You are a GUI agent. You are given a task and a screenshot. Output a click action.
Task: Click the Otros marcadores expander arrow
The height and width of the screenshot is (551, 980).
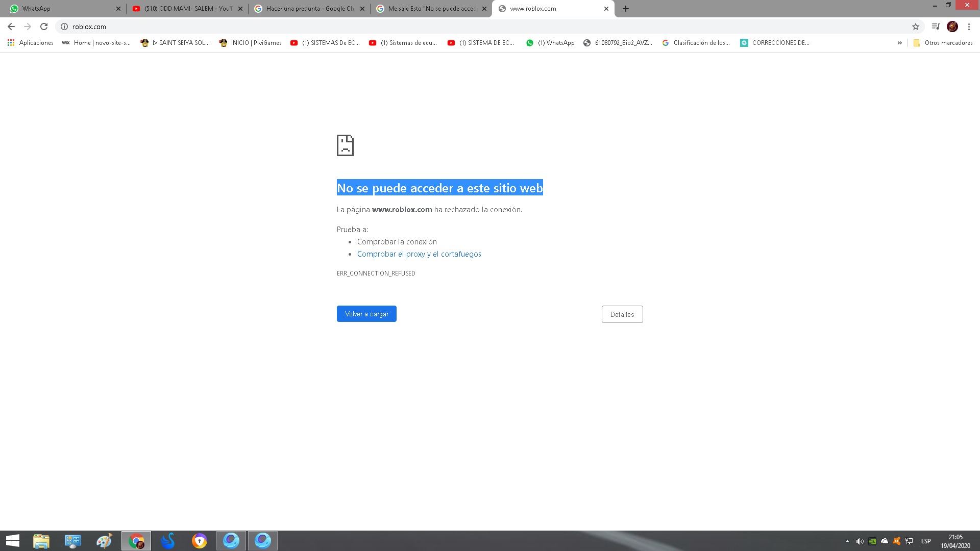coord(900,42)
